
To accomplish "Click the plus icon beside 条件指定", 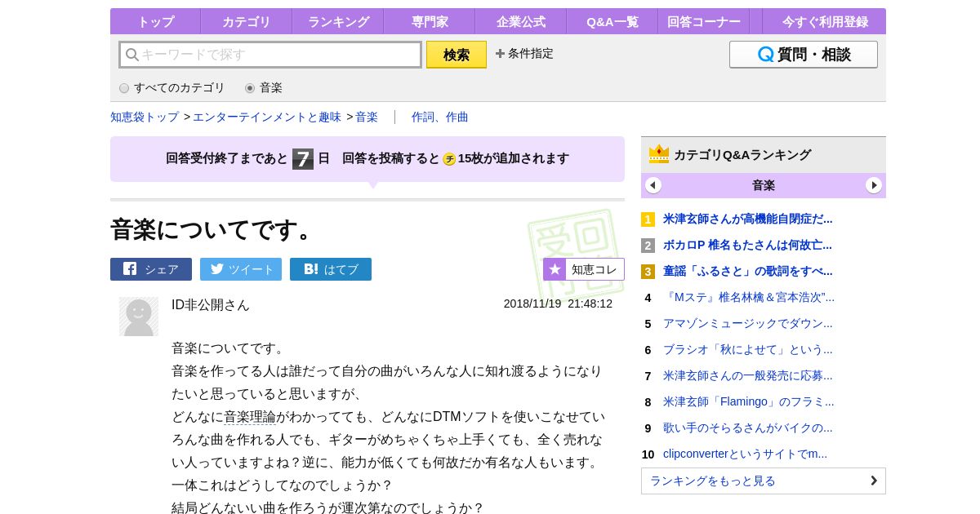I will 500,53.
